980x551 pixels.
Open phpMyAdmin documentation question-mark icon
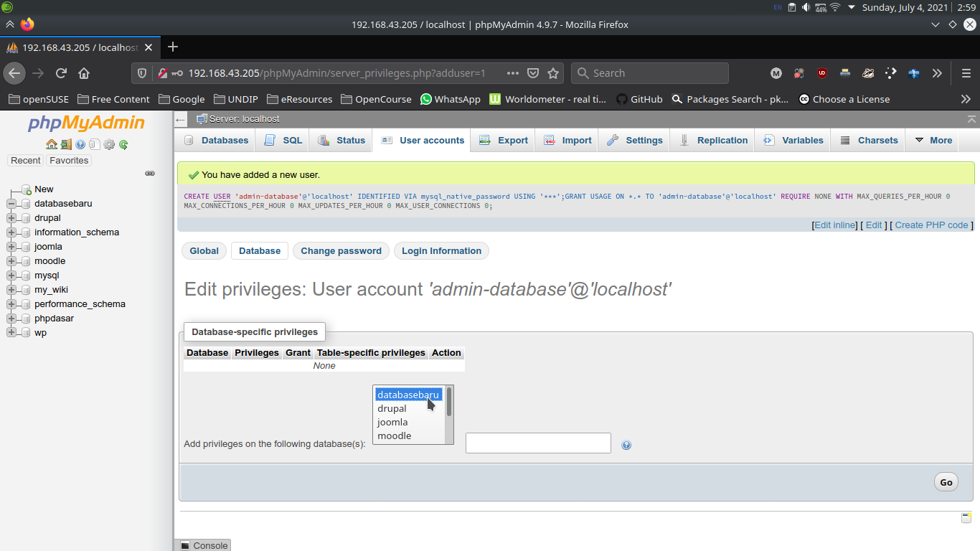pos(80,144)
